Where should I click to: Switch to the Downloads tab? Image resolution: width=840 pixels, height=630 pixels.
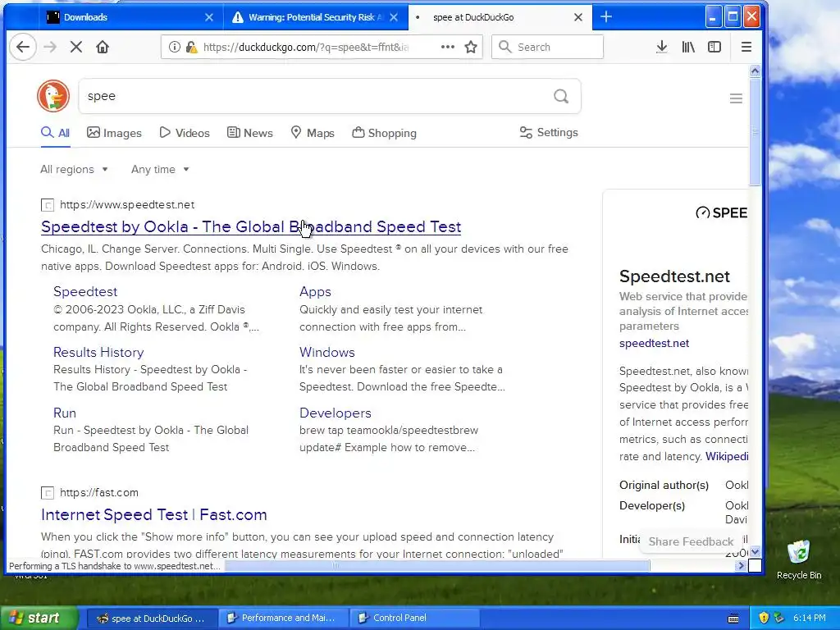pyautogui.click(x=130, y=17)
